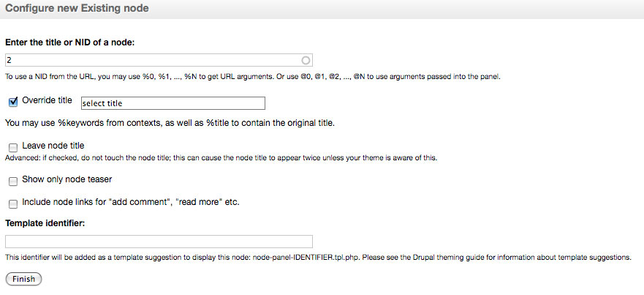644x295 pixels.
Task: Click the Include node links label text
Action: [131, 202]
